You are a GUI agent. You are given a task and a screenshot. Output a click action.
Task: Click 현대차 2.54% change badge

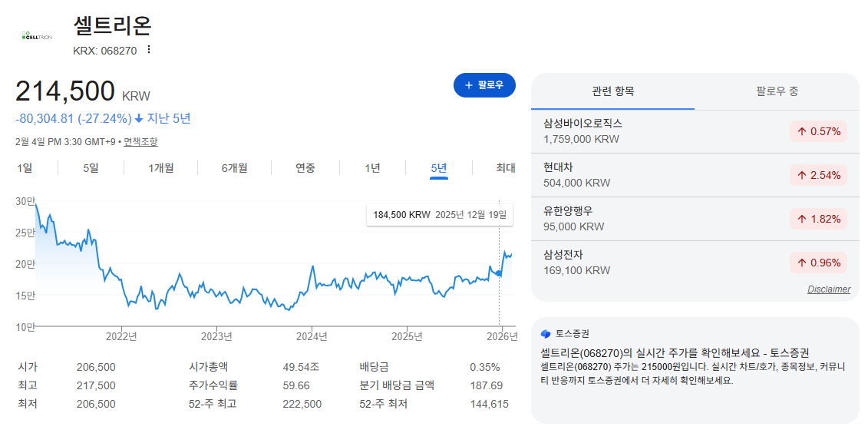pos(818,176)
